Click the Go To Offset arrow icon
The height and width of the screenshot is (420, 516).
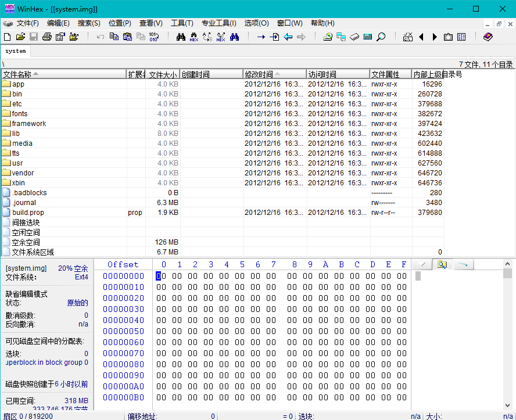coord(261,37)
